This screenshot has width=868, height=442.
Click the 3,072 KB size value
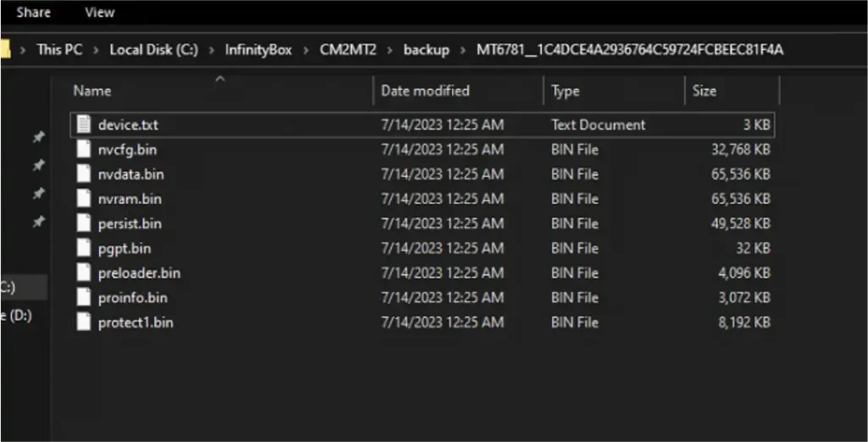tap(744, 297)
